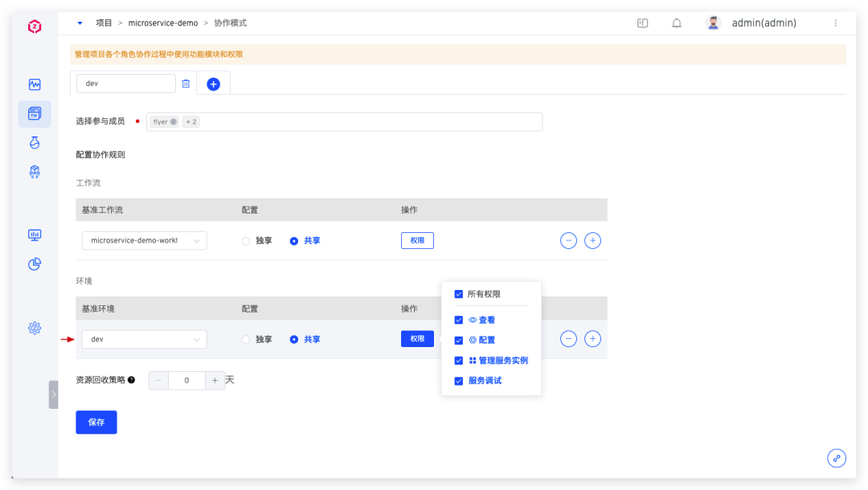Open the testing flask sidebar icon
Screen dimensions: 868x490
tap(35, 142)
